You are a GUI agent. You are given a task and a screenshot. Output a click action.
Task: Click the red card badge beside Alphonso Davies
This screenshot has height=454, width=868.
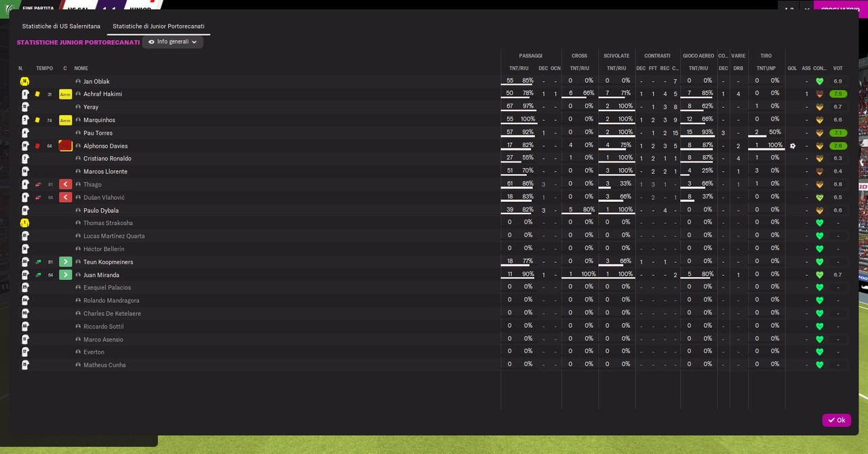tap(65, 146)
